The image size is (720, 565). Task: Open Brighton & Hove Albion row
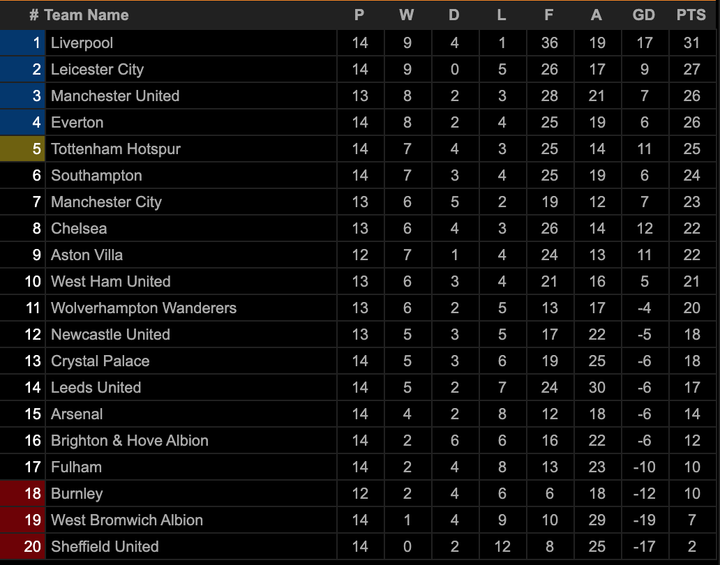[130, 441]
